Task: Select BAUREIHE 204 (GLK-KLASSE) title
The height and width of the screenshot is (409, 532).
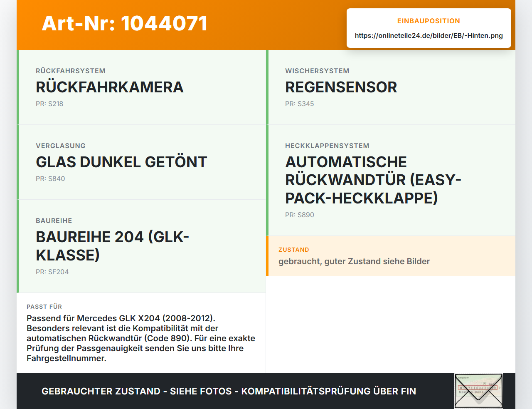Action: [112, 246]
